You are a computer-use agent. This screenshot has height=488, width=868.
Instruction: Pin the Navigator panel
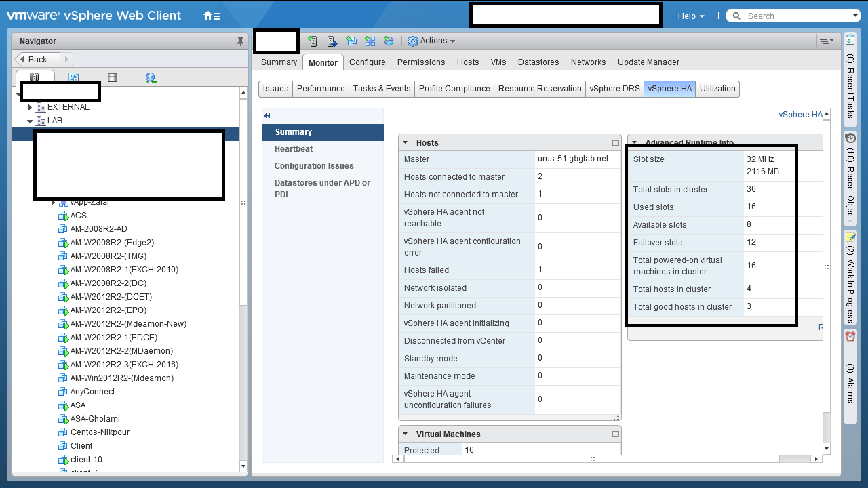pyautogui.click(x=240, y=41)
